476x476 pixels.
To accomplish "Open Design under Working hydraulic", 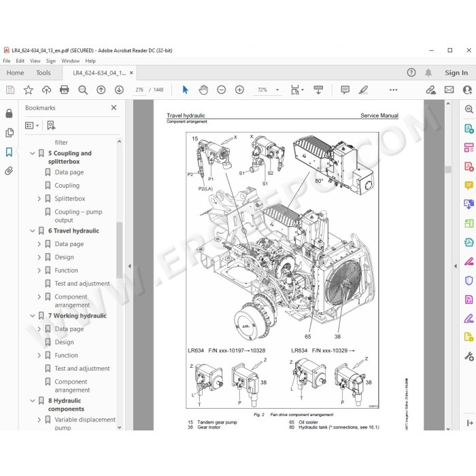I will pyautogui.click(x=64, y=342).
